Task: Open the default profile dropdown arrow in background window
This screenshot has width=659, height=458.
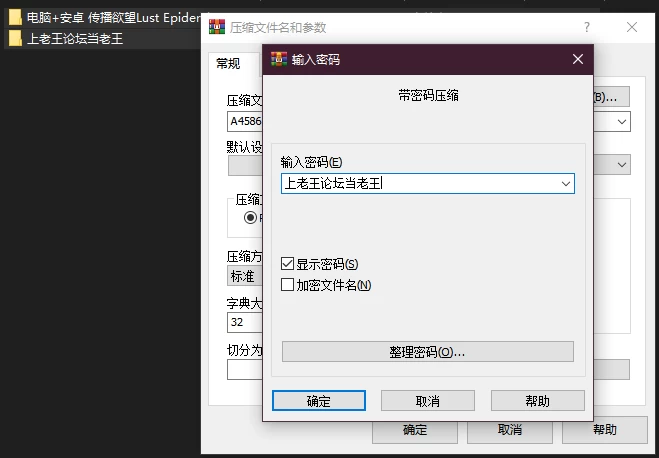Action: pos(622,165)
